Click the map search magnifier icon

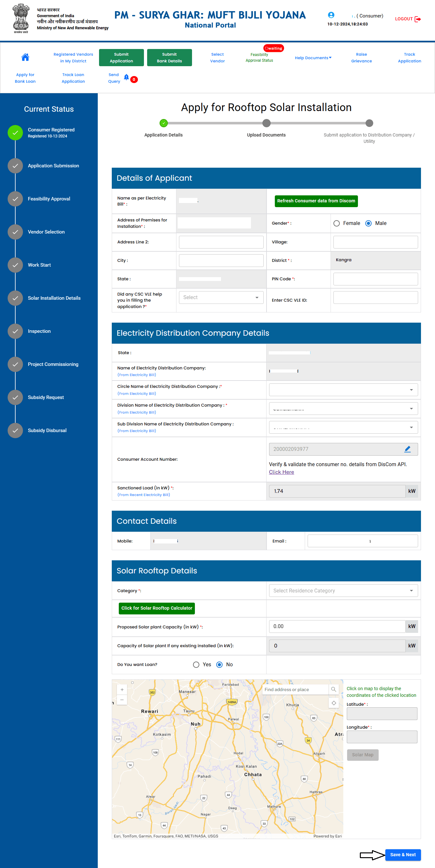(333, 689)
